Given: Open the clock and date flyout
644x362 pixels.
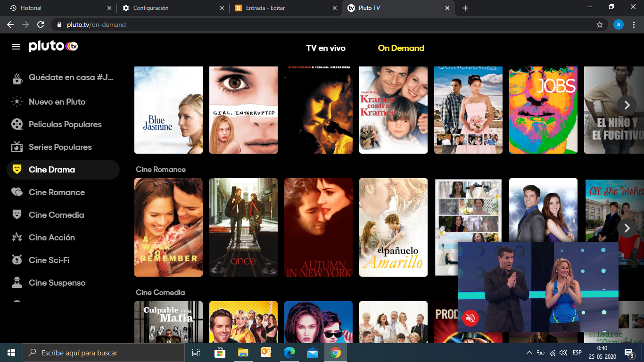Looking at the screenshot, I should point(602,353).
